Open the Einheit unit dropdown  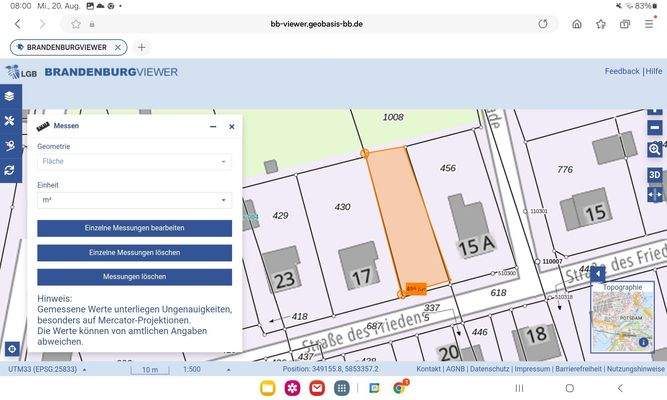134,200
